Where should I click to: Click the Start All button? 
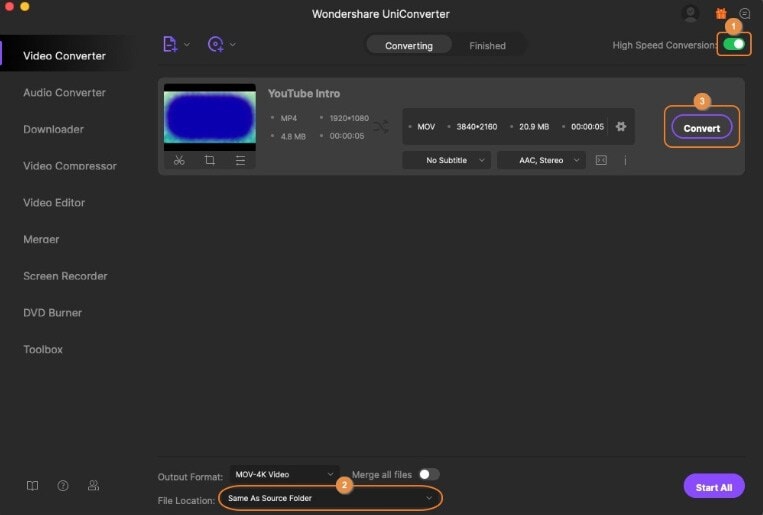pyautogui.click(x=714, y=487)
